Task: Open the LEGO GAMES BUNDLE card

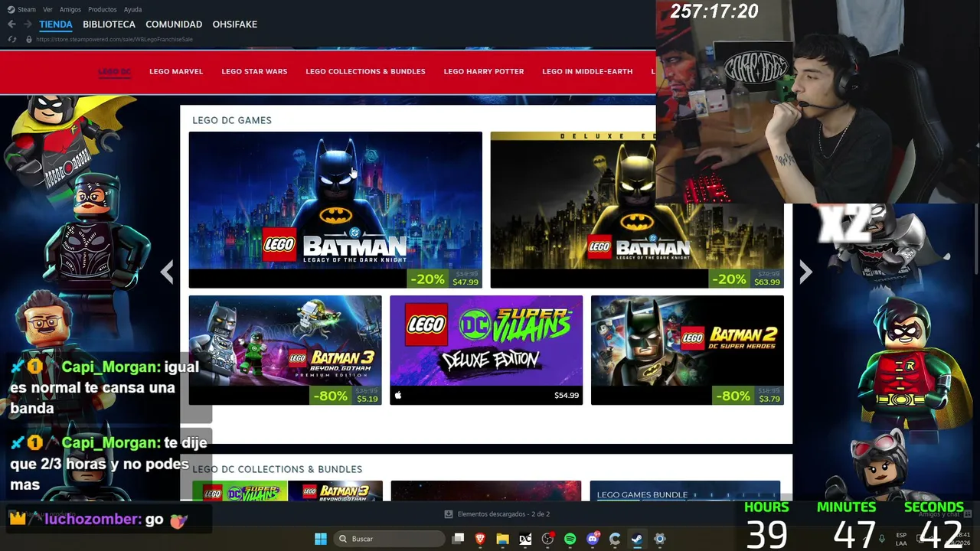Action: [x=685, y=491]
